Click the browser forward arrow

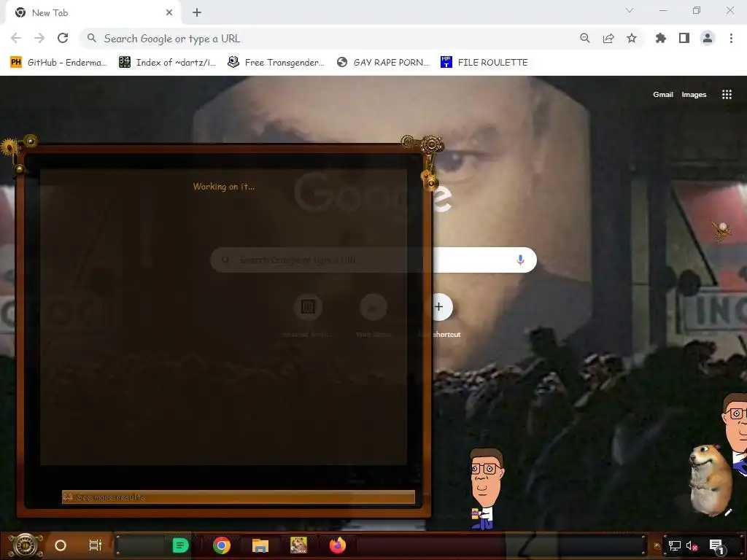pyautogui.click(x=39, y=38)
